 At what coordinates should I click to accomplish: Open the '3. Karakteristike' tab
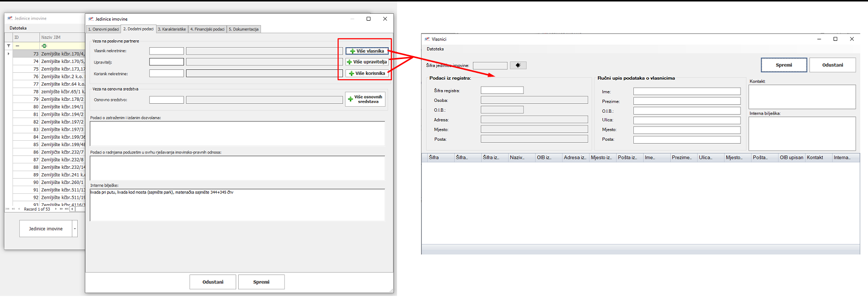[x=172, y=30]
